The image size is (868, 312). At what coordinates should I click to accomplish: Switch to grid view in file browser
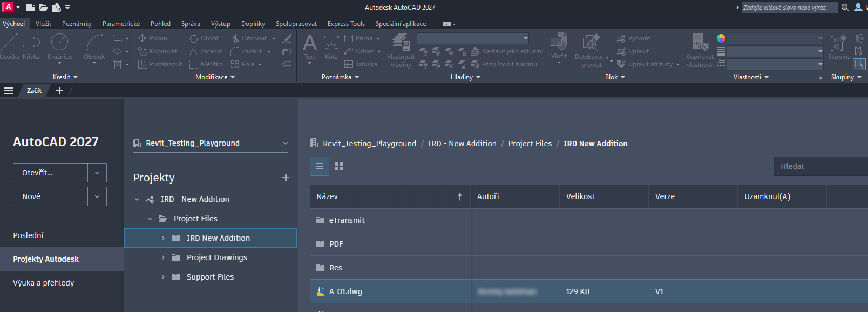point(339,166)
